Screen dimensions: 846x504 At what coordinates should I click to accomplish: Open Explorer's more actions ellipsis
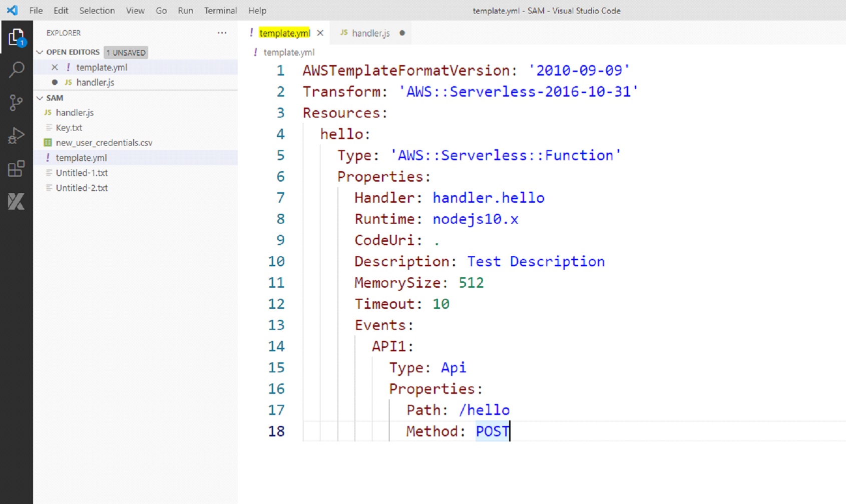(222, 33)
